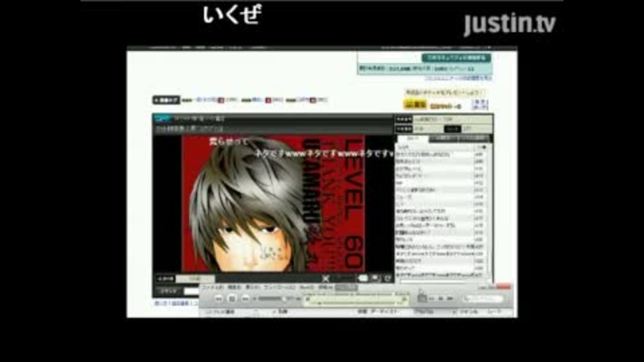Image resolution: width=644 pixels, height=362 pixels.
Task: Click the comment list vertical scrollbar
Action: click(x=488, y=211)
